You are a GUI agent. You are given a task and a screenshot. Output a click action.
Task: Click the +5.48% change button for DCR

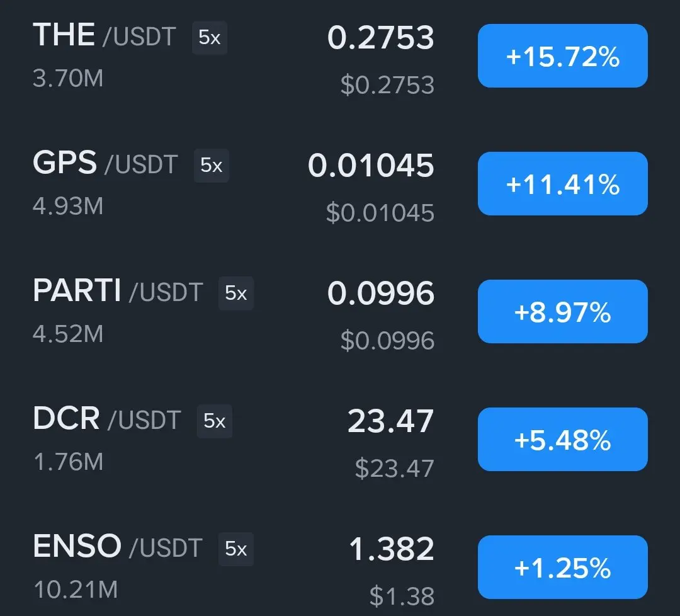point(562,439)
